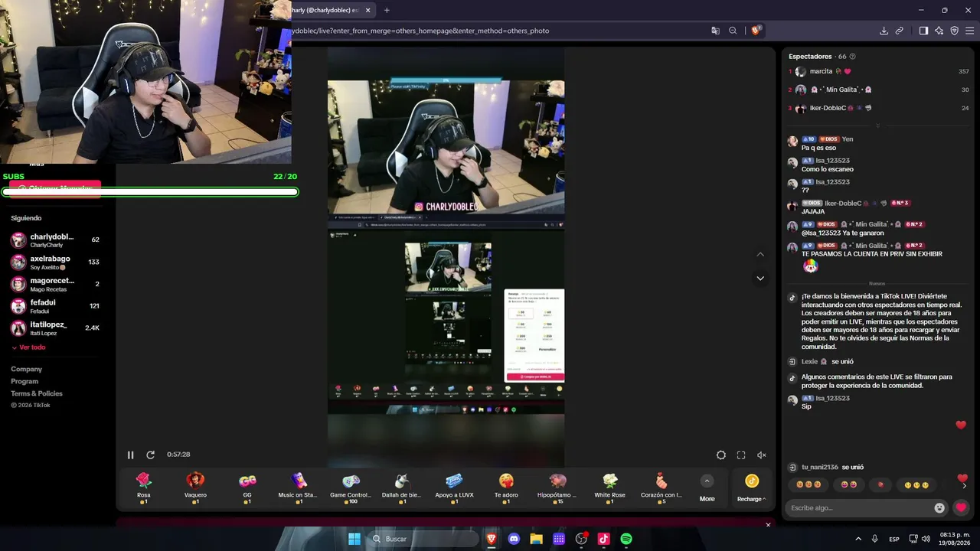Send the two heart-eyes emojis reaction
The image size is (980, 551).
pyautogui.click(x=849, y=485)
